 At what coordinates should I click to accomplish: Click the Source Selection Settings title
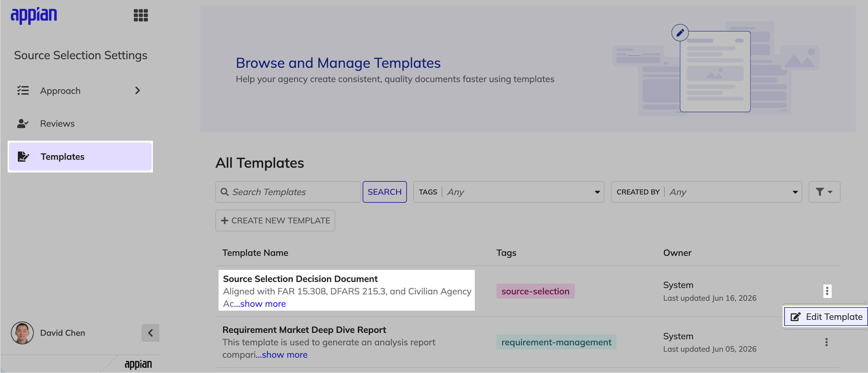(x=81, y=55)
